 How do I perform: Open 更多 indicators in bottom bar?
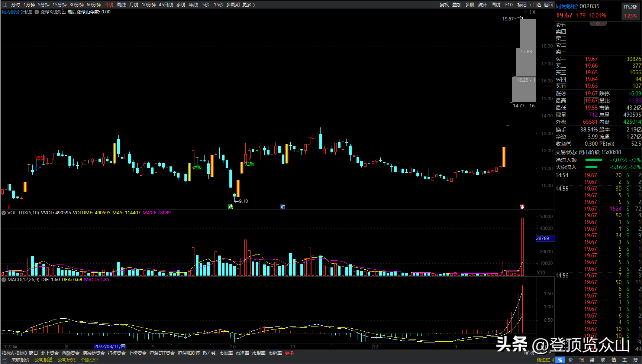(289, 353)
